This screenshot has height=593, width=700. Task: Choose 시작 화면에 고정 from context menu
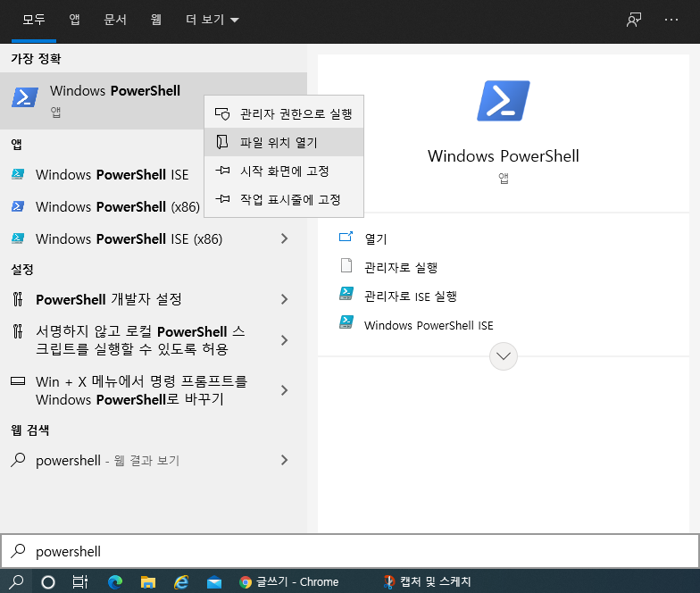pyautogui.click(x=284, y=171)
